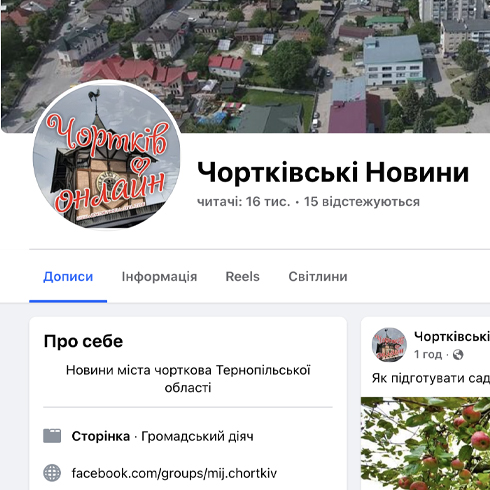The image size is (490, 490).
Task: Click the Про себе section heading
Action: tap(83, 341)
